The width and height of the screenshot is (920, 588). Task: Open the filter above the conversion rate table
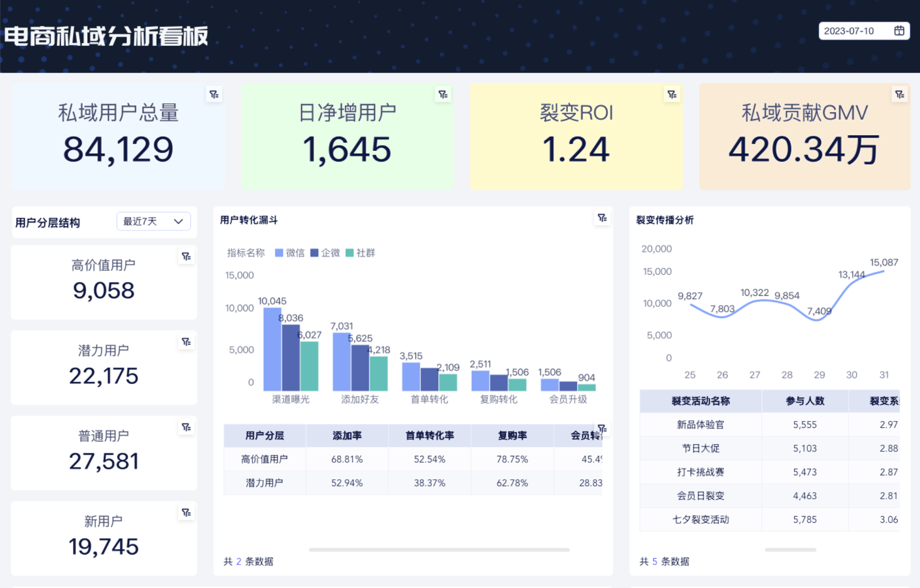coord(602,428)
